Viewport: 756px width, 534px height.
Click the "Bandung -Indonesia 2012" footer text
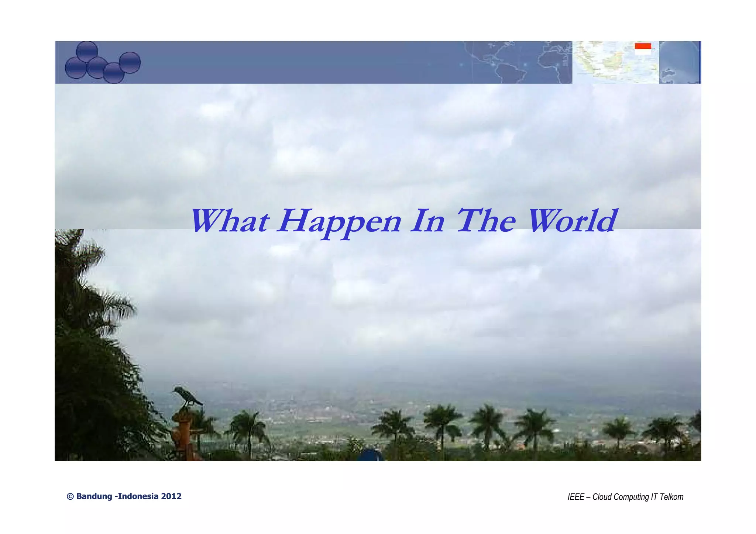(129, 496)
